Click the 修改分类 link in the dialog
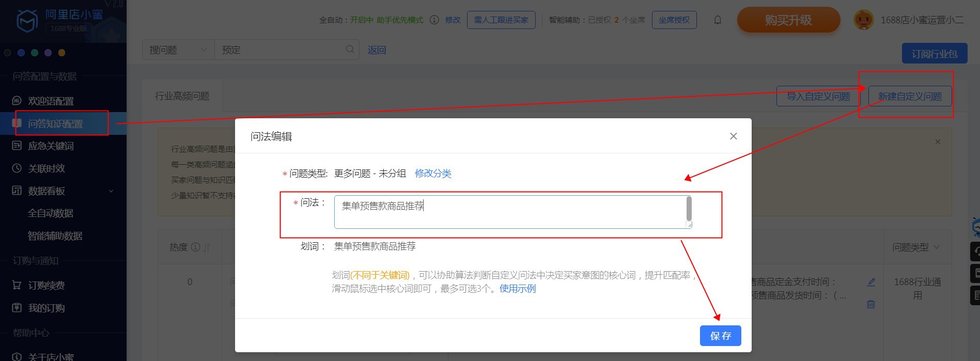 [433, 174]
